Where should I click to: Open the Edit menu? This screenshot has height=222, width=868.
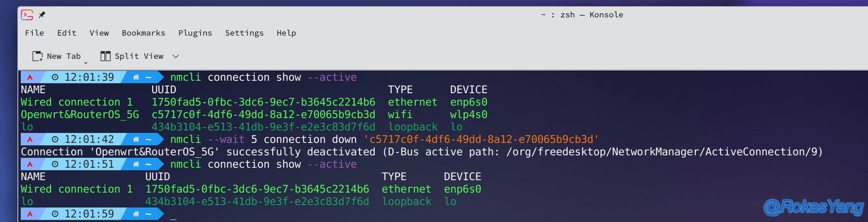click(x=67, y=33)
